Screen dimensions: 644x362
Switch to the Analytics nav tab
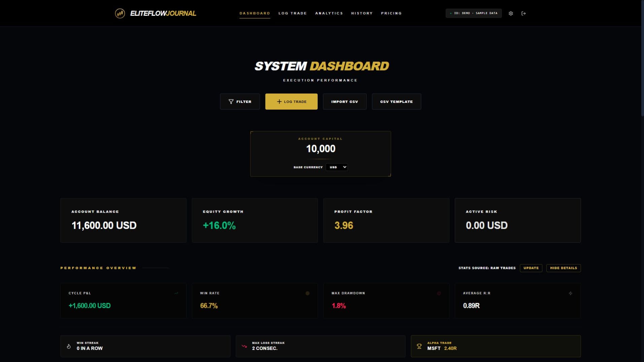coord(329,13)
